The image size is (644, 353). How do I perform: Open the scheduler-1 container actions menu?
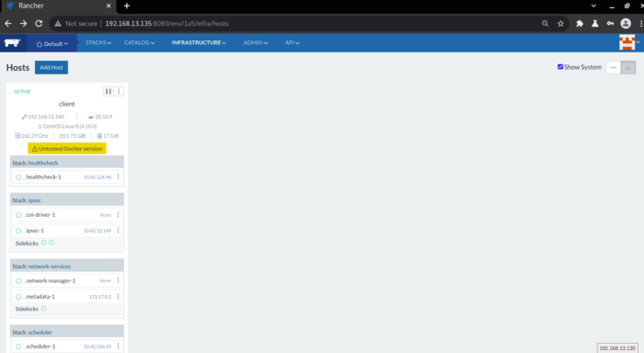(119, 346)
